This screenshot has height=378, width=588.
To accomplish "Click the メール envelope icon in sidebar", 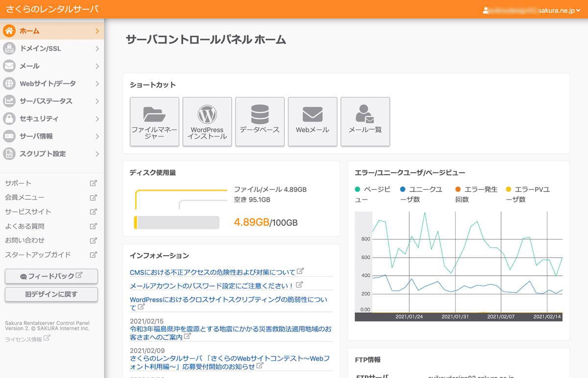I will (x=9, y=66).
